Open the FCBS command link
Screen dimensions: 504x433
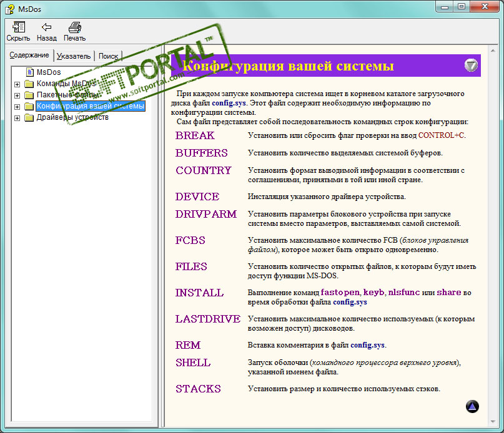190,240
